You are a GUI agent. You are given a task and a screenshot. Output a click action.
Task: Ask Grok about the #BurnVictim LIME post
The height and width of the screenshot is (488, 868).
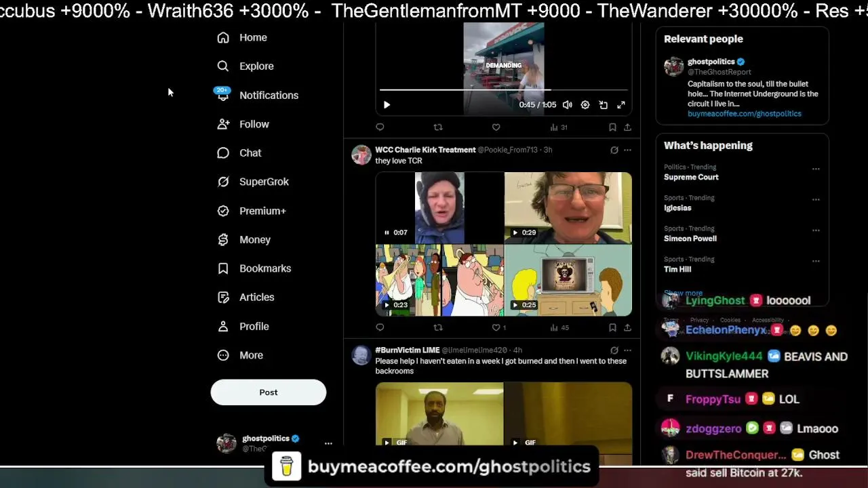pos(614,350)
